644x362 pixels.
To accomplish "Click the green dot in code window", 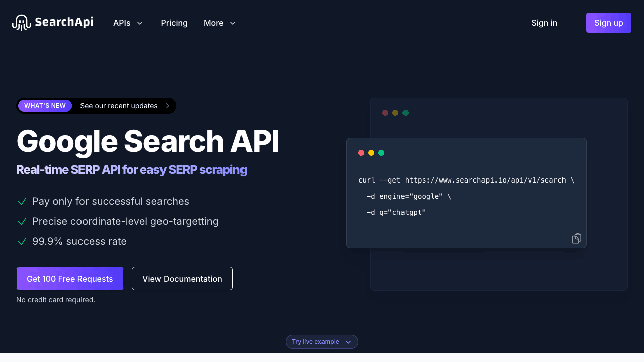I will (x=381, y=152).
